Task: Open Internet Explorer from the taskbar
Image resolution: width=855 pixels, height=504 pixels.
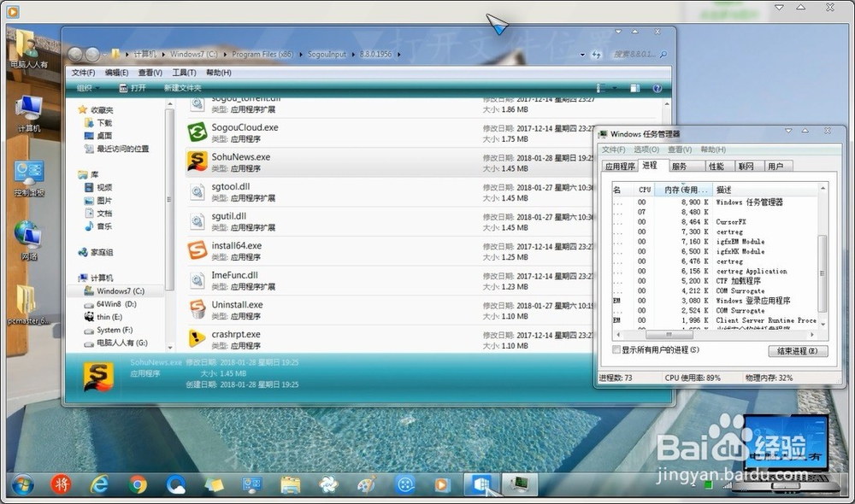Action: pos(100,484)
